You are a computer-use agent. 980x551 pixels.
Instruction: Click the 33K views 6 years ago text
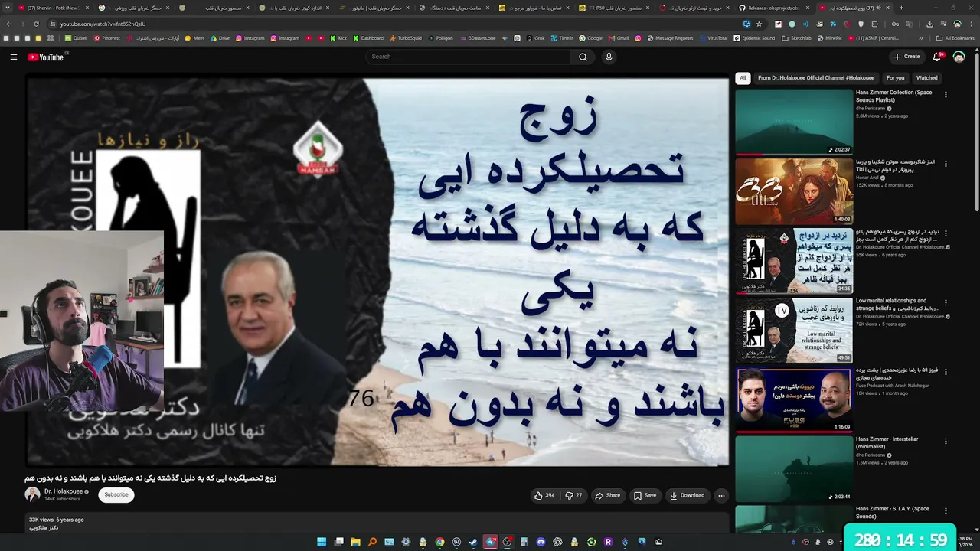(57, 520)
